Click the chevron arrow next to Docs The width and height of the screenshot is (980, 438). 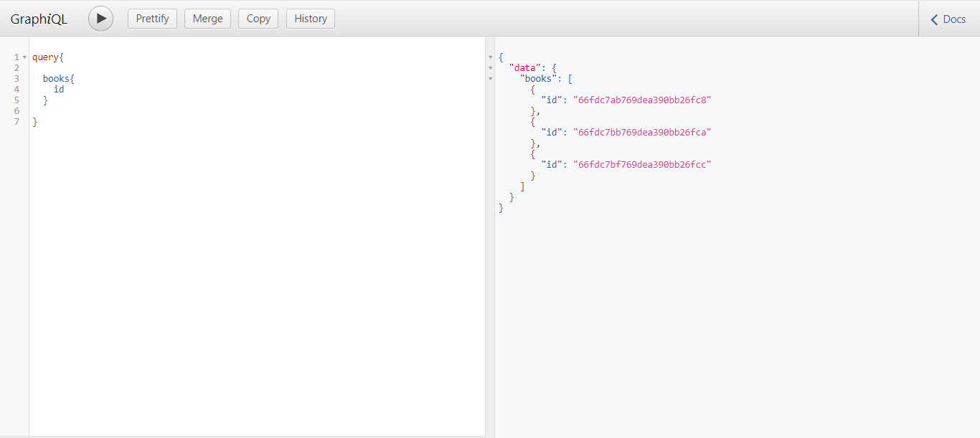(935, 19)
